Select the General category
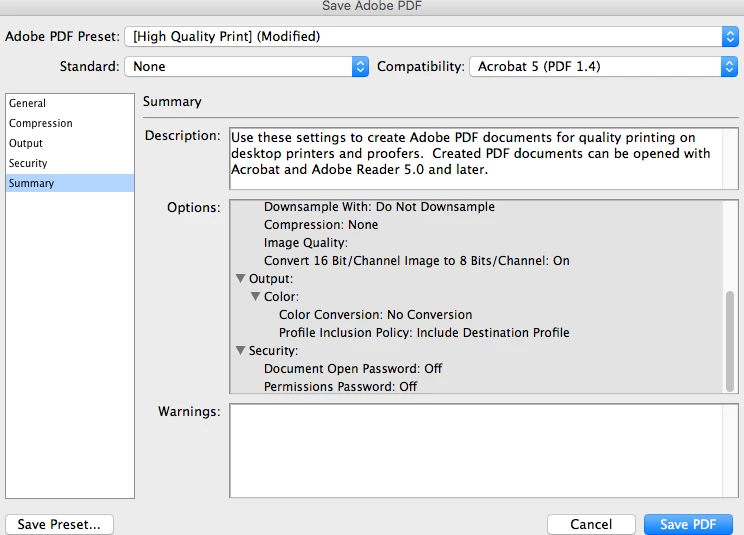744x535 pixels. pos(70,103)
